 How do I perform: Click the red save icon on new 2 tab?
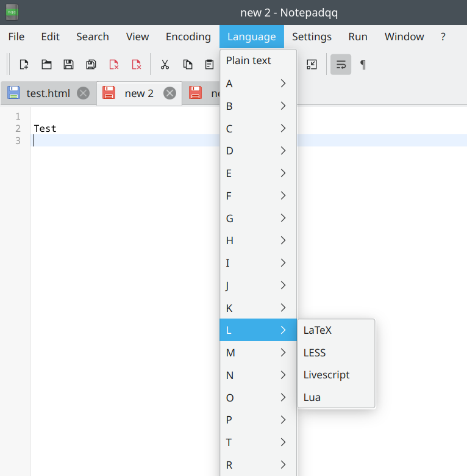point(109,93)
